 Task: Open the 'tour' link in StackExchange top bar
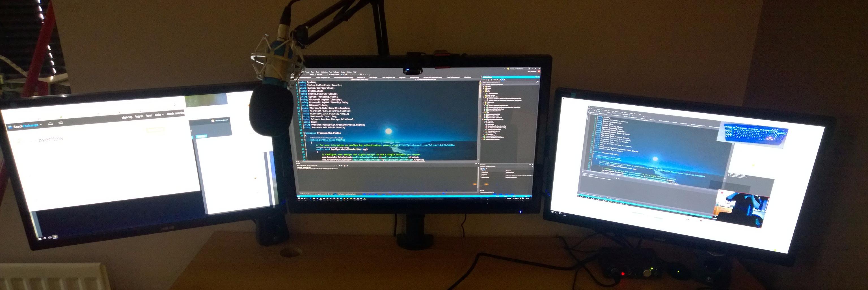tap(149, 116)
